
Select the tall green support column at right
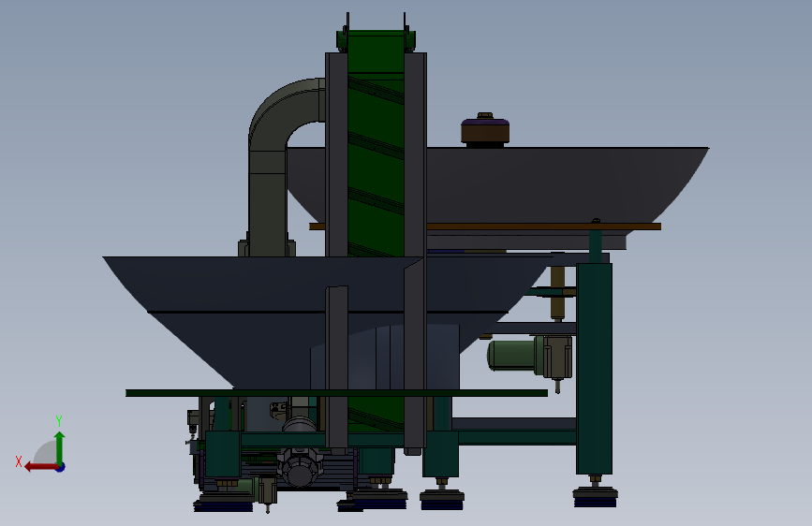click(x=594, y=368)
